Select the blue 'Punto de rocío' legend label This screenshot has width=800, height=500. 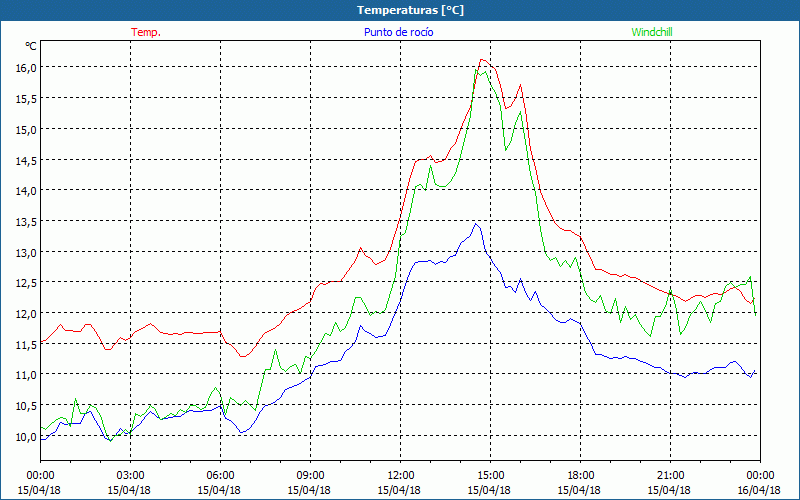pyautogui.click(x=398, y=32)
